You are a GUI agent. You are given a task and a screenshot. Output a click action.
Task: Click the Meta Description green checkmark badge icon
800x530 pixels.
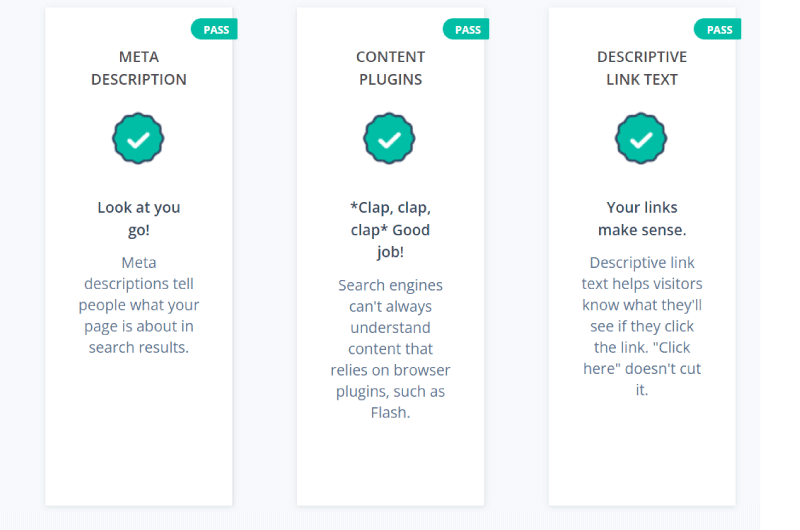click(x=138, y=139)
